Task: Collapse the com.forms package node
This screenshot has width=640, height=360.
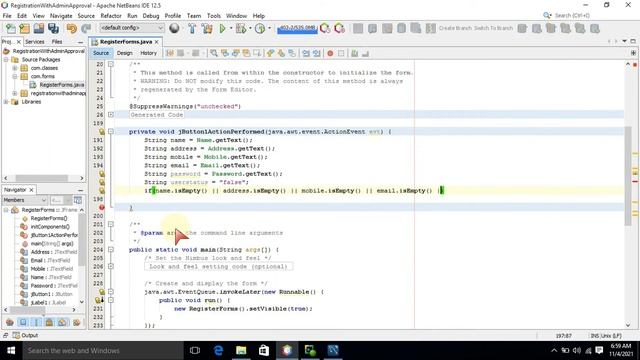Action: click(x=15, y=76)
